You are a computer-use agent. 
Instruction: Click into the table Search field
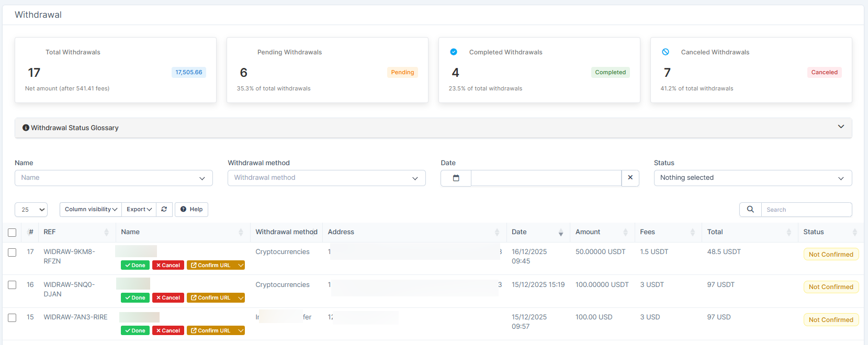tap(806, 210)
